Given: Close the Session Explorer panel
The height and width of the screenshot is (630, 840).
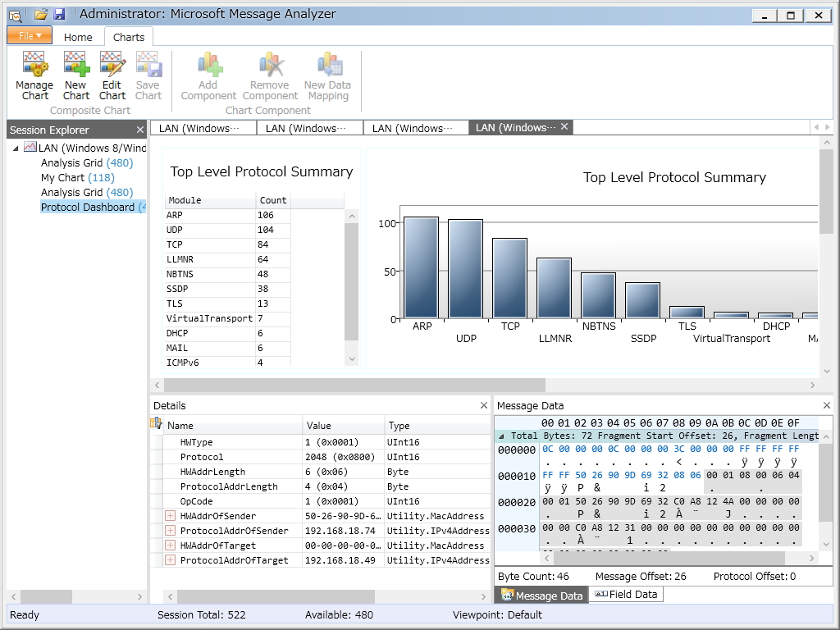Looking at the screenshot, I should (x=140, y=130).
